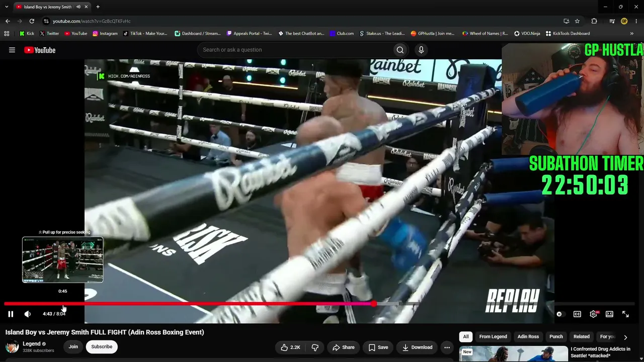644x362 pixels.
Task: Open the browser extensions puzzle icon
Action: coord(594,21)
